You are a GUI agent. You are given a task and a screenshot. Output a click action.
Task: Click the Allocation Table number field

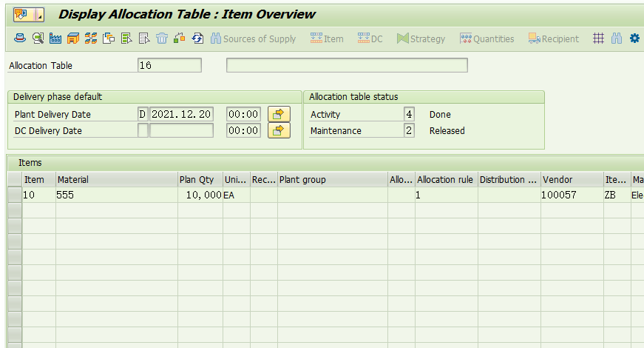pos(169,65)
